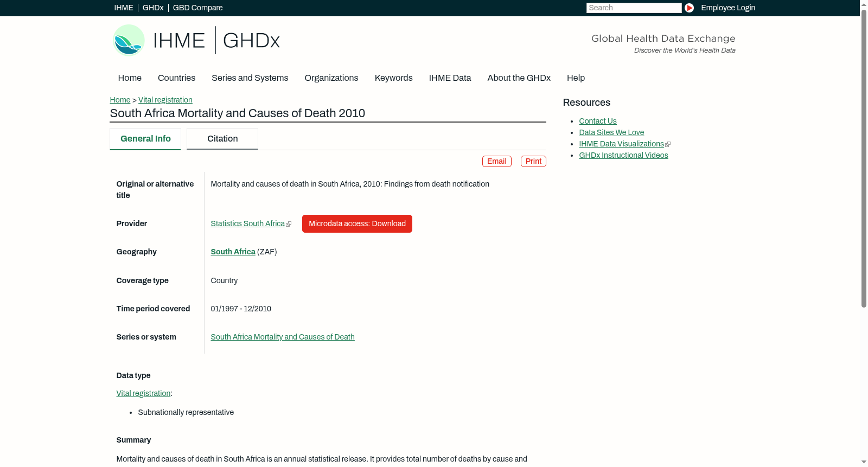Switch to the Citation tab
Viewport: 868px width, 467px height.
click(x=222, y=139)
